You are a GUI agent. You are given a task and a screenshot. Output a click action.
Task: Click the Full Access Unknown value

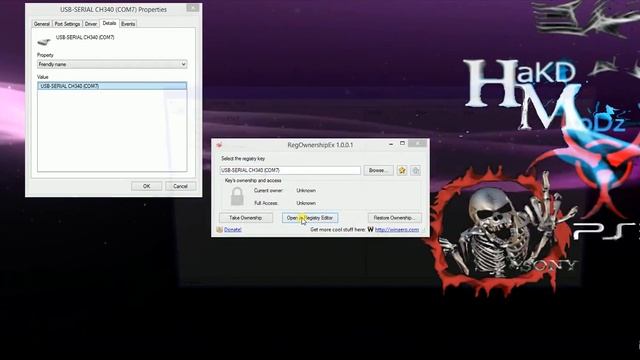point(306,203)
